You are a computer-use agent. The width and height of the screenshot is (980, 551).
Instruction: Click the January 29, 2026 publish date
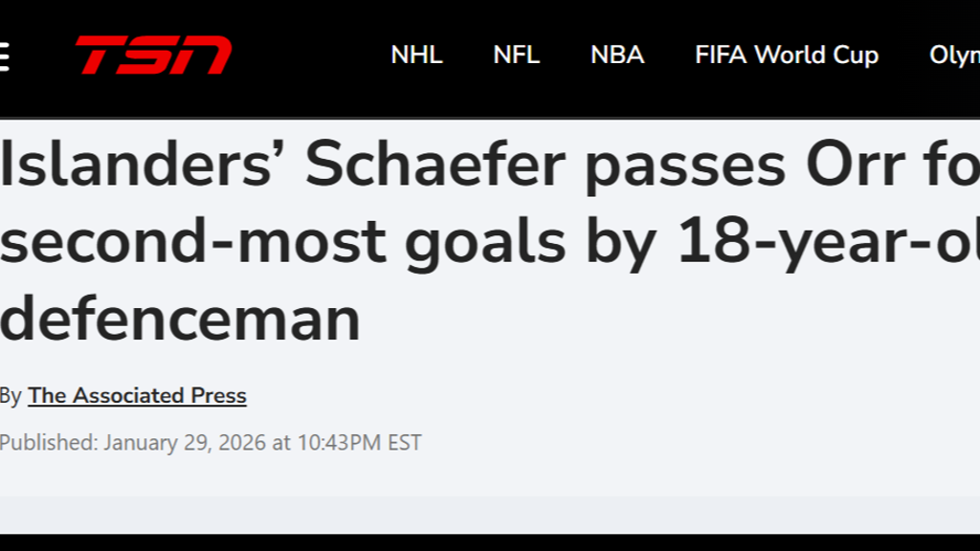click(x=186, y=443)
